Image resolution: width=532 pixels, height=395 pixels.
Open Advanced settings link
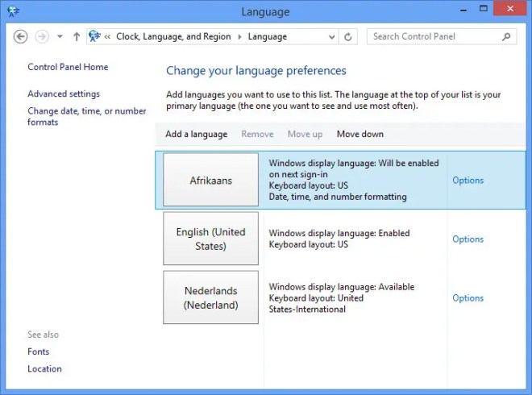coord(64,94)
